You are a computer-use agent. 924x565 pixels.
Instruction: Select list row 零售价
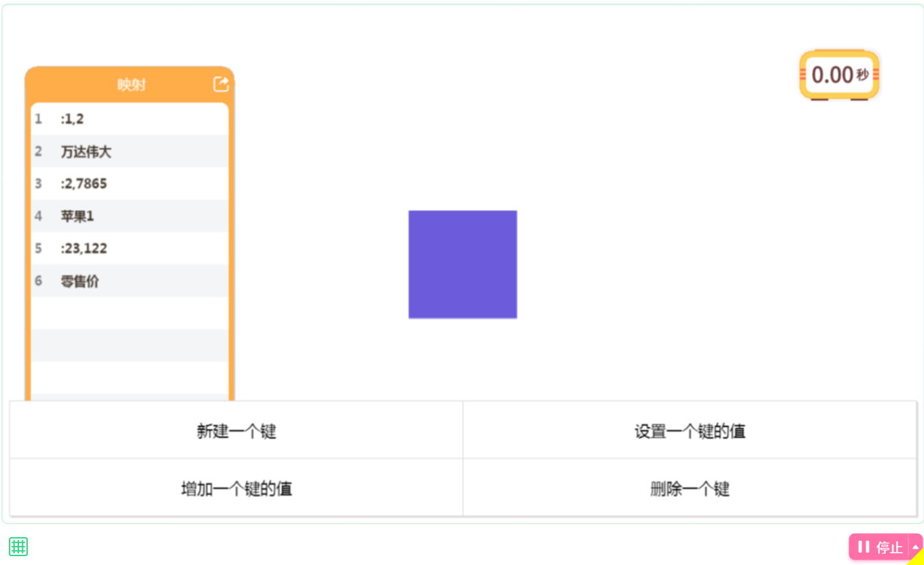point(129,280)
